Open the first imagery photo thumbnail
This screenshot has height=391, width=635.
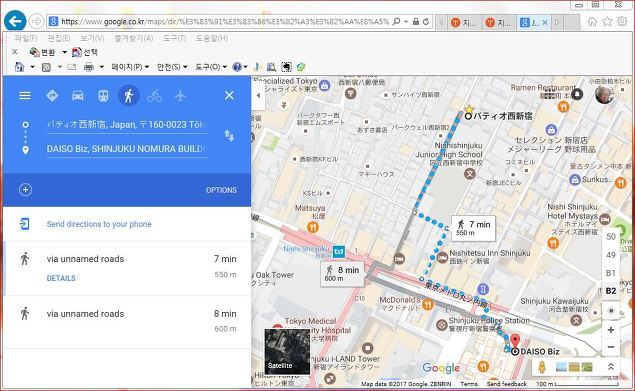[x=561, y=367]
